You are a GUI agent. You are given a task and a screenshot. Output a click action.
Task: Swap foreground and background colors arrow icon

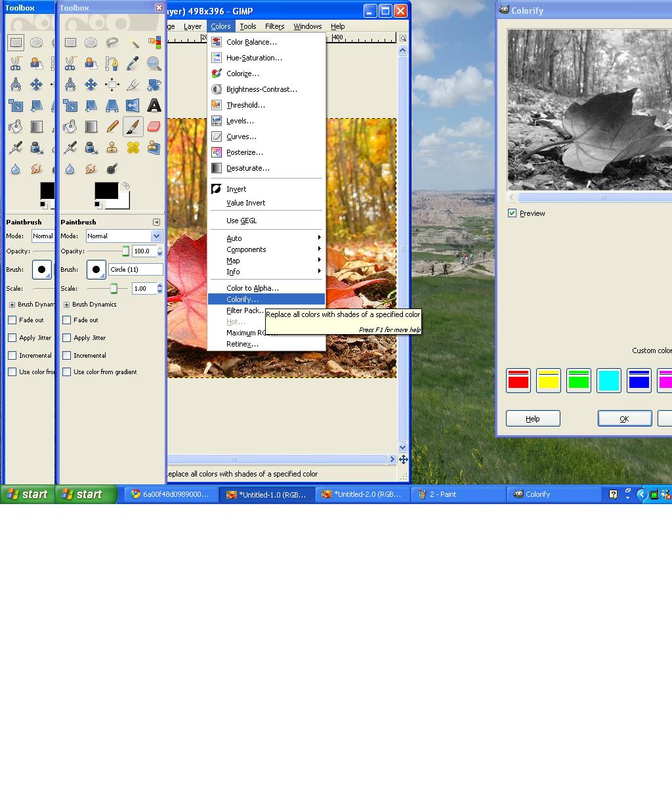point(126,186)
